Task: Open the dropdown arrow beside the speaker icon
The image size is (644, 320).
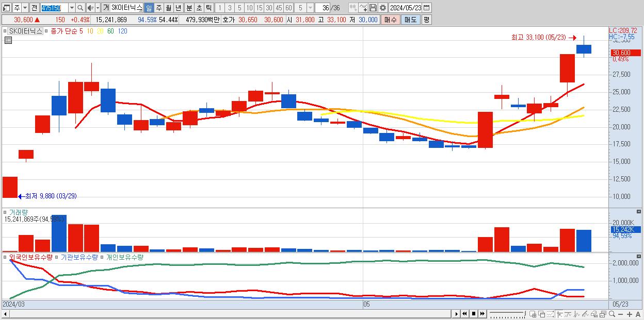Action: click(x=98, y=8)
